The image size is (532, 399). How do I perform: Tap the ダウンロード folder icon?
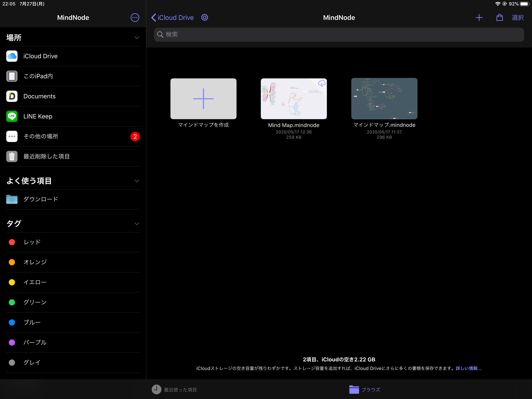12,199
